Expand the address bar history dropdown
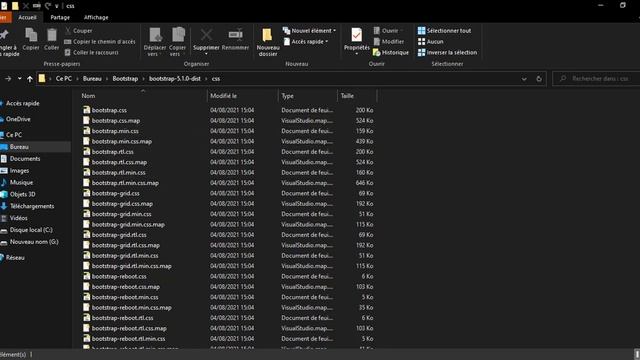Viewport: 640px width, 360px height. 524,79
